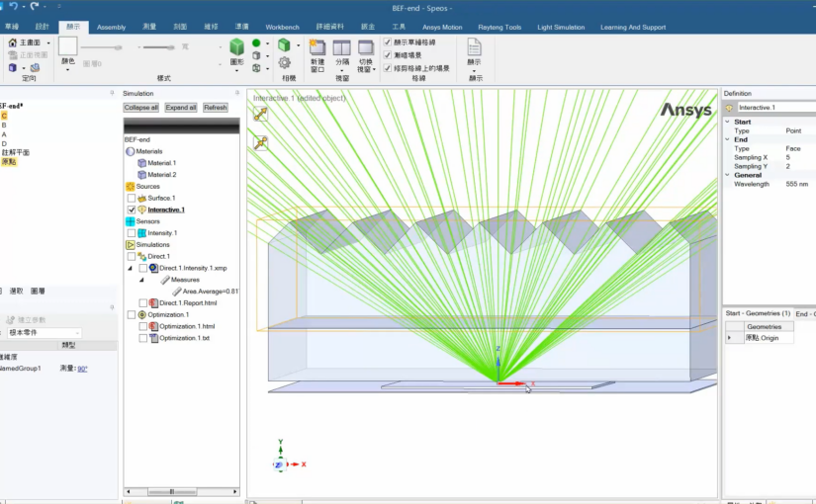Click the camera settings gear icon
Viewport: 816px width, 504px height.
click(x=284, y=63)
